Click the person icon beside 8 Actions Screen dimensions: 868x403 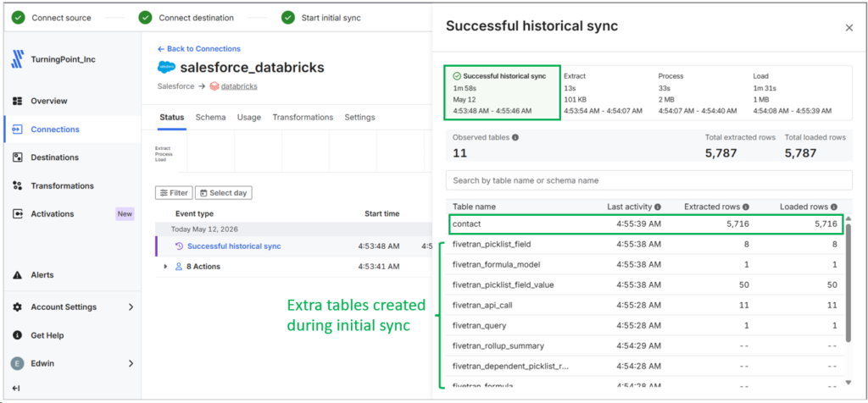pyautogui.click(x=179, y=267)
